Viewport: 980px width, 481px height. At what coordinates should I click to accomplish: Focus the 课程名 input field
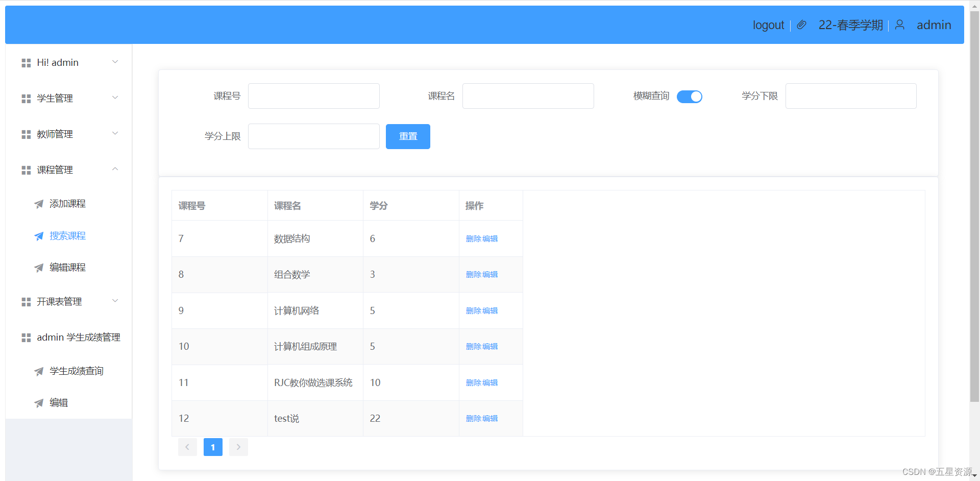(x=528, y=96)
